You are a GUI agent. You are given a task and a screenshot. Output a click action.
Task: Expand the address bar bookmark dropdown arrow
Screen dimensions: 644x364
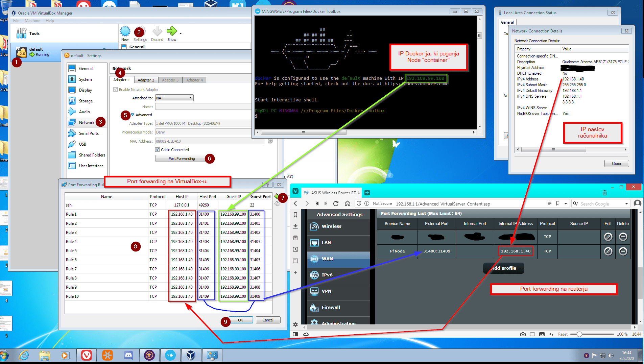pyautogui.click(x=566, y=203)
